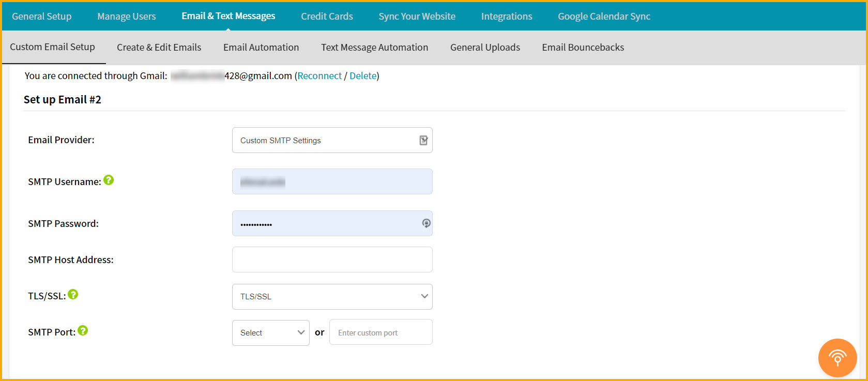Click the 'SMTP Password:' label

(64, 224)
